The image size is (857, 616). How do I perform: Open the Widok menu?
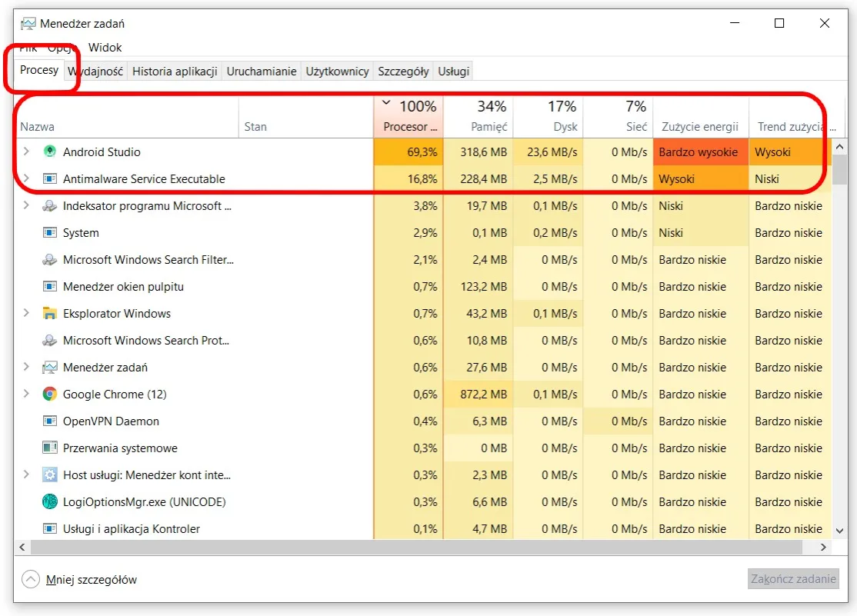(105, 47)
